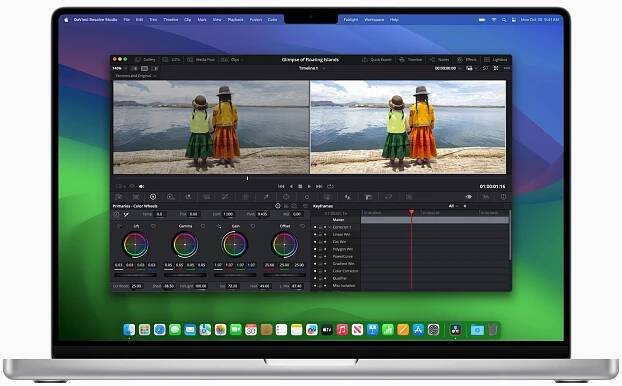Toggle the lock on the Qualifier track
Viewport: 622px width, 386px height.
click(x=320, y=278)
